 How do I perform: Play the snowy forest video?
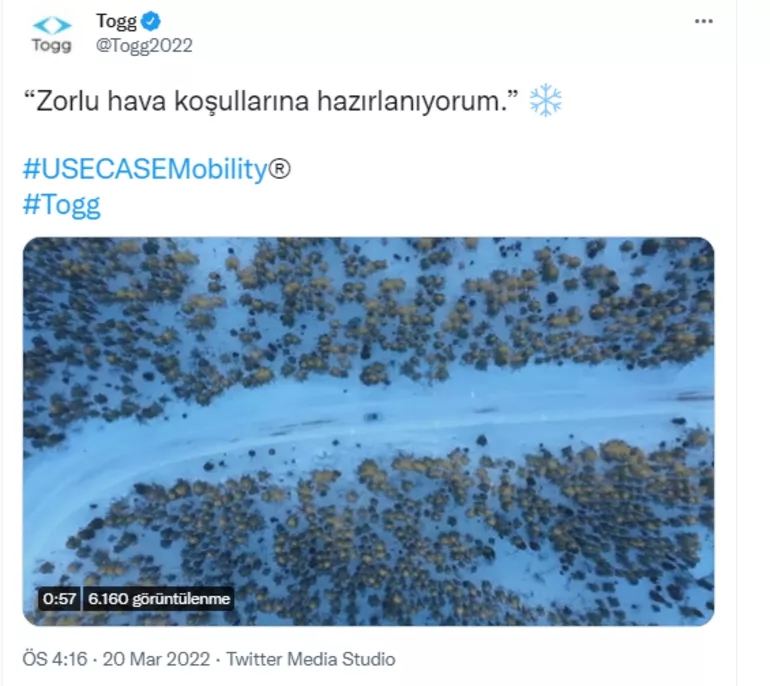[368, 431]
